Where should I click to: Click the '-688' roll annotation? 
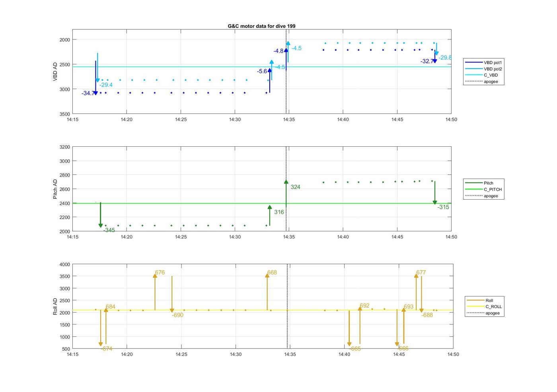[x=427, y=315]
